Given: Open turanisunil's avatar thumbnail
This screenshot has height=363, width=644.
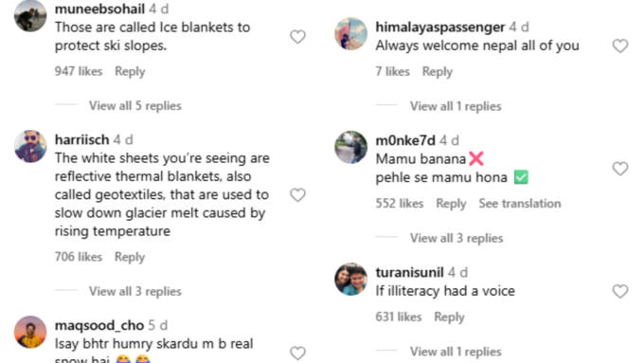Looking at the screenshot, I should tap(350, 280).
